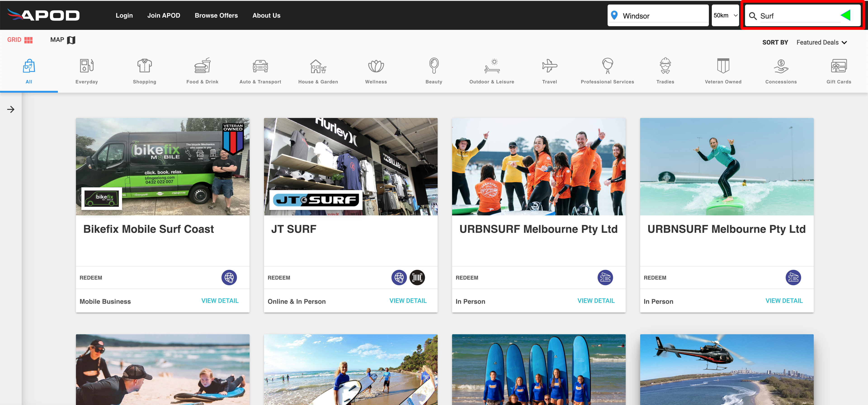Open URBNSURF group photo with orange shirts
The image size is (868, 405).
click(538, 166)
